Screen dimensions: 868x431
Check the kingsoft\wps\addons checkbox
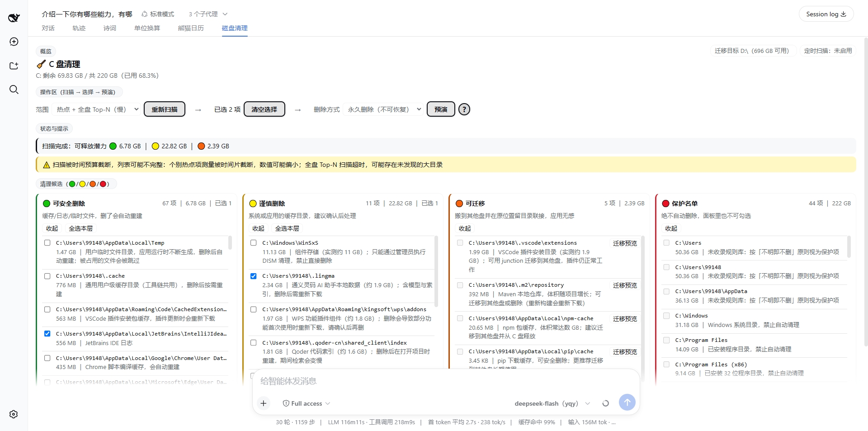[x=254, y=309]
